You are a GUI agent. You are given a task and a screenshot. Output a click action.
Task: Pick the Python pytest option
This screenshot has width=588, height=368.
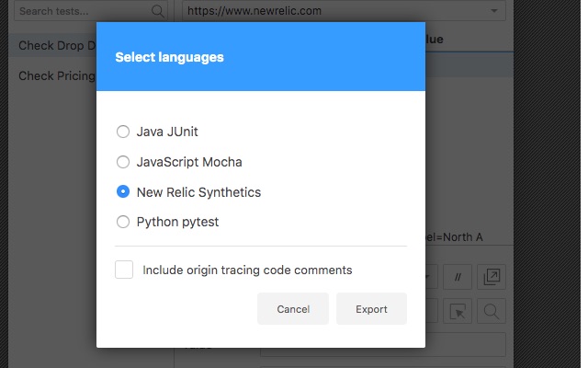point(123,222)
